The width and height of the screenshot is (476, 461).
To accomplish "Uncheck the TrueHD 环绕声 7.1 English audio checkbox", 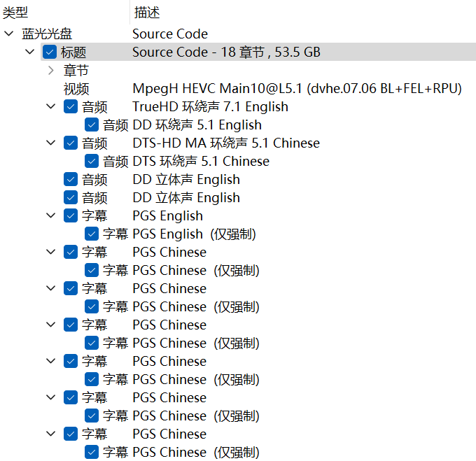I will [x=71, y=106].
